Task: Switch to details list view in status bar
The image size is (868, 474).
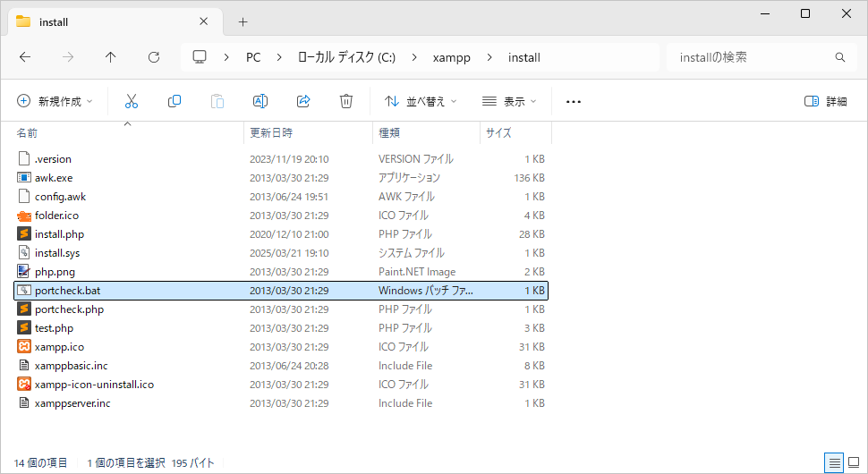Action: click(834, 462)
